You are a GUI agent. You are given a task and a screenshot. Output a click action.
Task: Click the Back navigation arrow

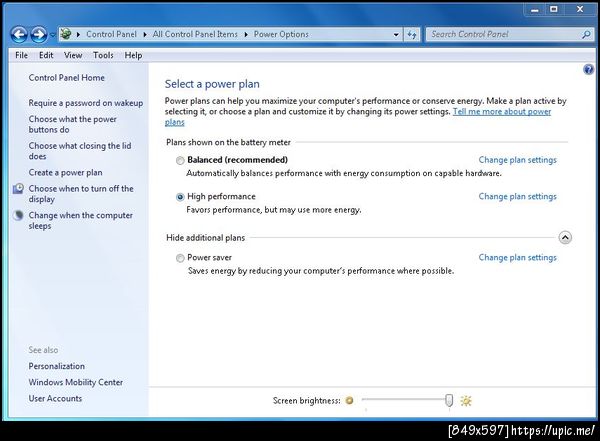click(x=19, y=35)
